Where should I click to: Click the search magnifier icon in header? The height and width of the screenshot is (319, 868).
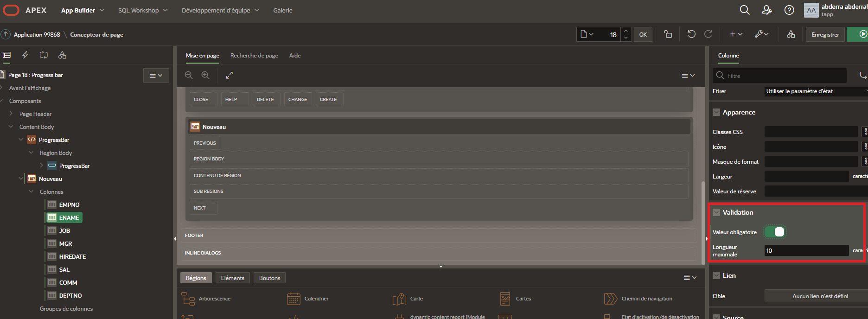click(x=744, y=10)
